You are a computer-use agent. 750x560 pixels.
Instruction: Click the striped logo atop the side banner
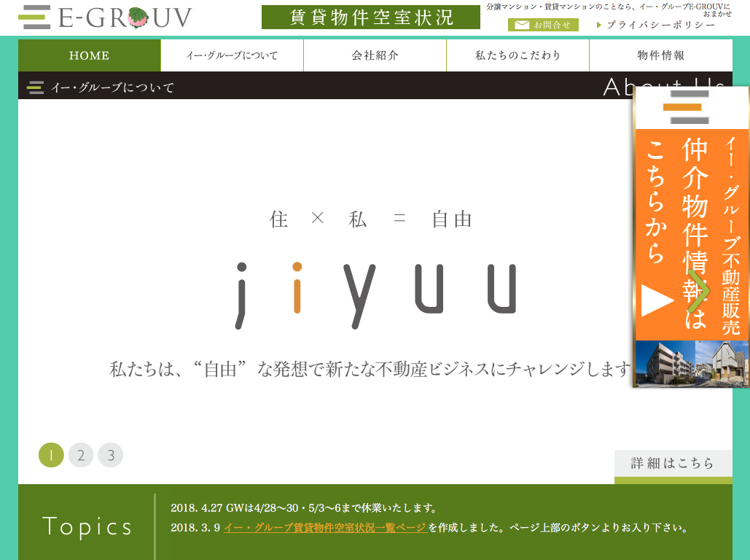coord(687,108)
